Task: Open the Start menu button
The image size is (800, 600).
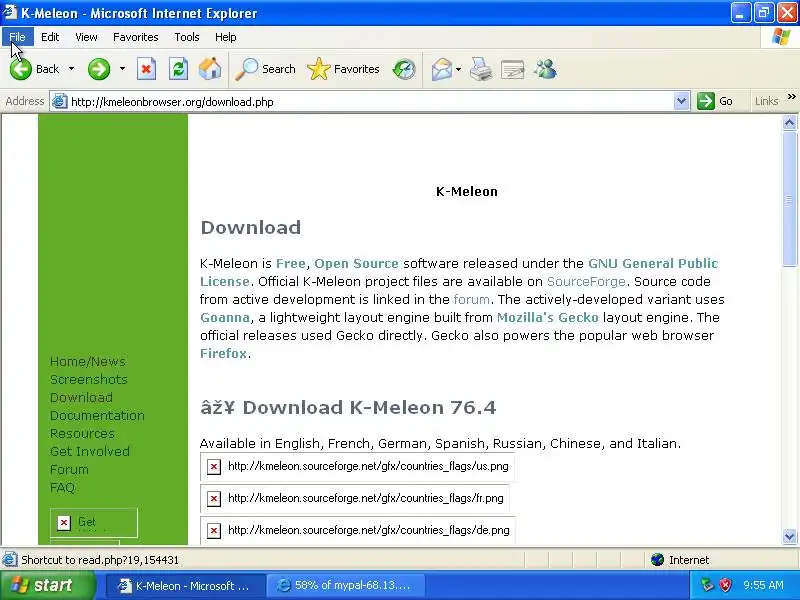Action: 48,585
